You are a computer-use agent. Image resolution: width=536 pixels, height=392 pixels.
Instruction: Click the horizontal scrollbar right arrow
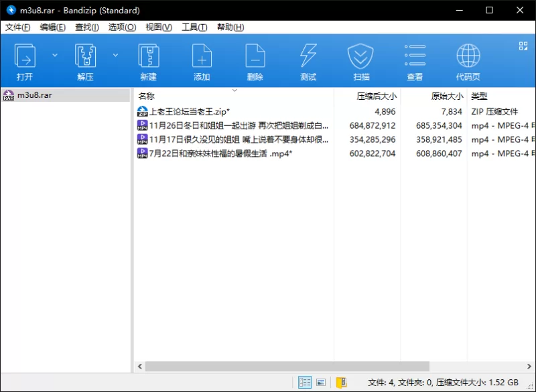coord(529,366)
